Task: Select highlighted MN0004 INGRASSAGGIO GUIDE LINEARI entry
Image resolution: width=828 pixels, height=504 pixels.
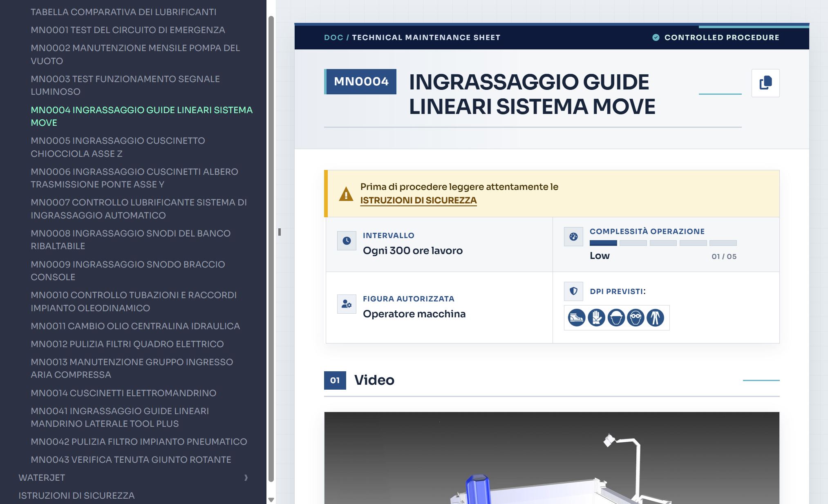Action: coord(142,116)
